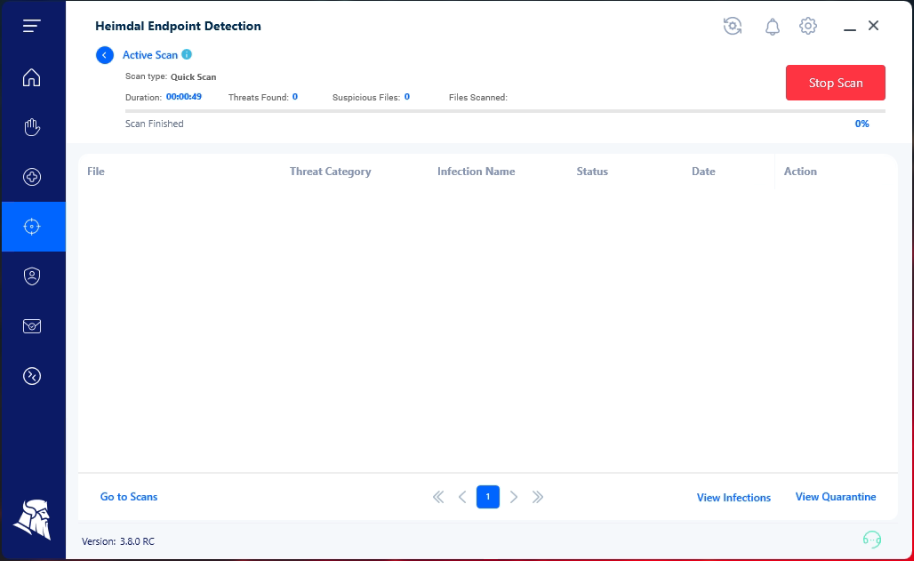Viewport: 914px width, 561px height.
Task: Click the duration value 00:00:49
Action: pyautogui.click(x=184, y=97)
